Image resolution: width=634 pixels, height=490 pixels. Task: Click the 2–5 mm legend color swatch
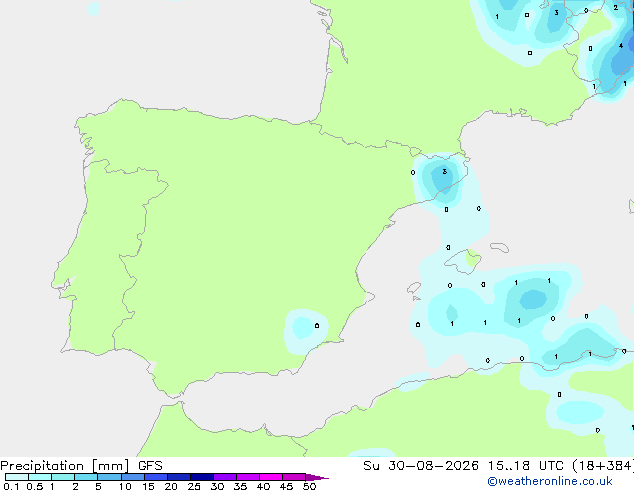pos(86,477)
